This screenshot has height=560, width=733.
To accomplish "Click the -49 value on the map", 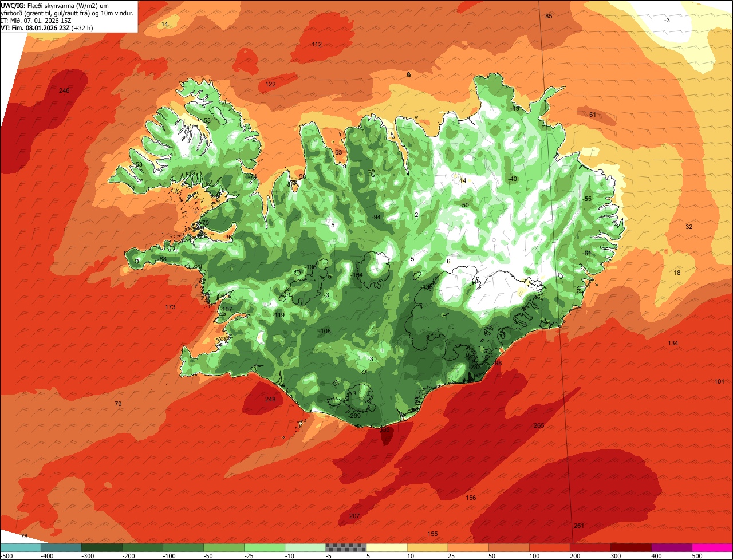I will pos(515,108).
